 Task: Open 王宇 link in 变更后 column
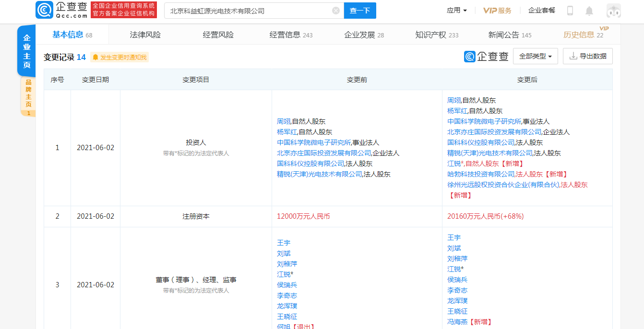454,237
